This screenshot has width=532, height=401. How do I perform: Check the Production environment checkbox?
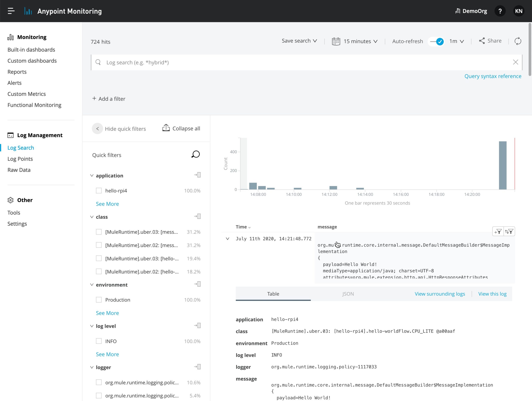[x=99, y=300]
